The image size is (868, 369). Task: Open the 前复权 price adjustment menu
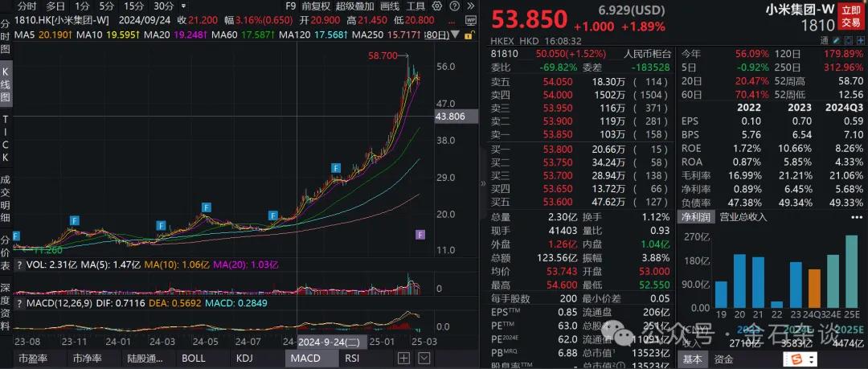pos(316,6)
